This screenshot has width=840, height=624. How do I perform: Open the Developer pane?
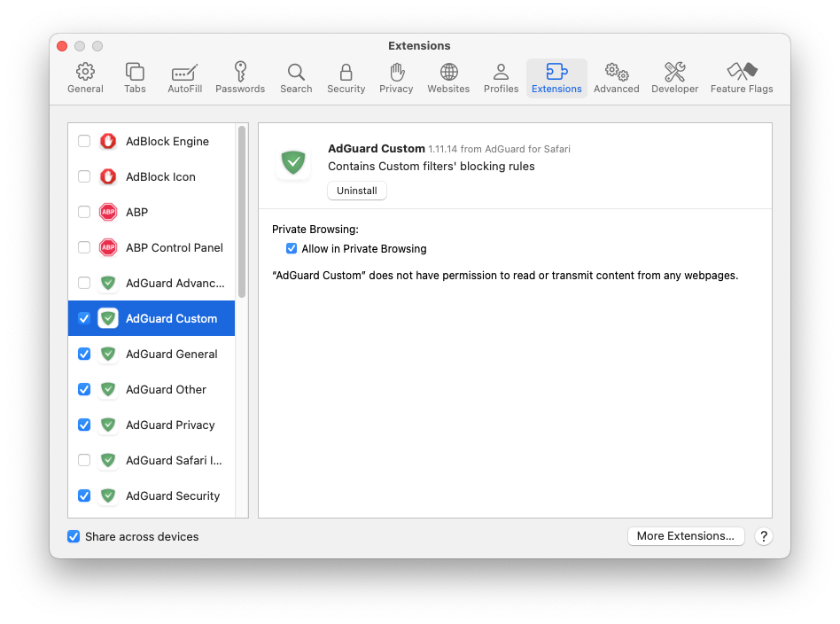point(674,78)
